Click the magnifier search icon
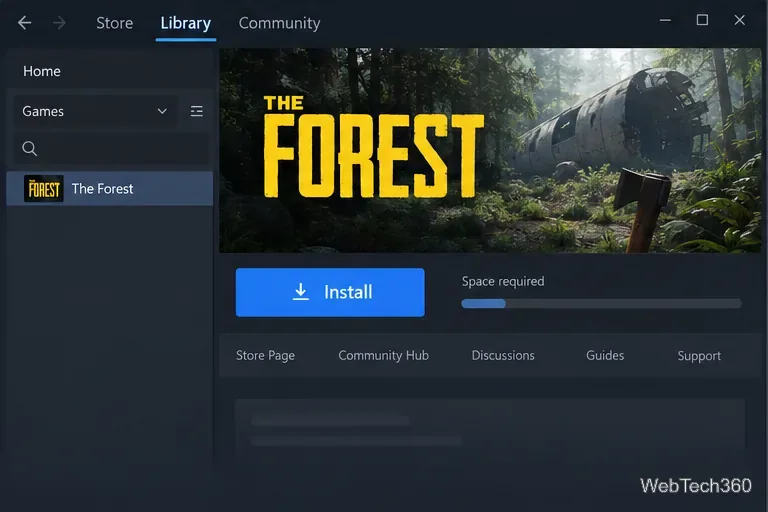Viewport: 768px width, 512px height. tap(30, 148)
